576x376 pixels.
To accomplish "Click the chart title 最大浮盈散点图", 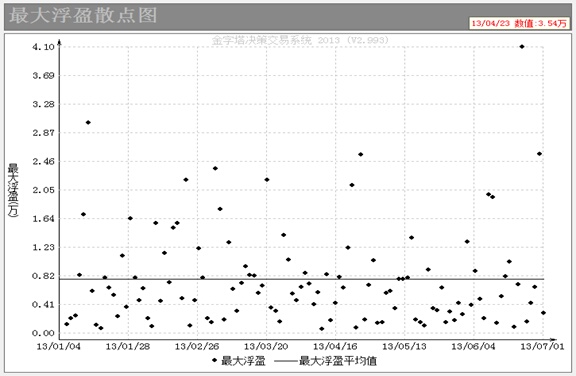I will [x=83, y=16].
